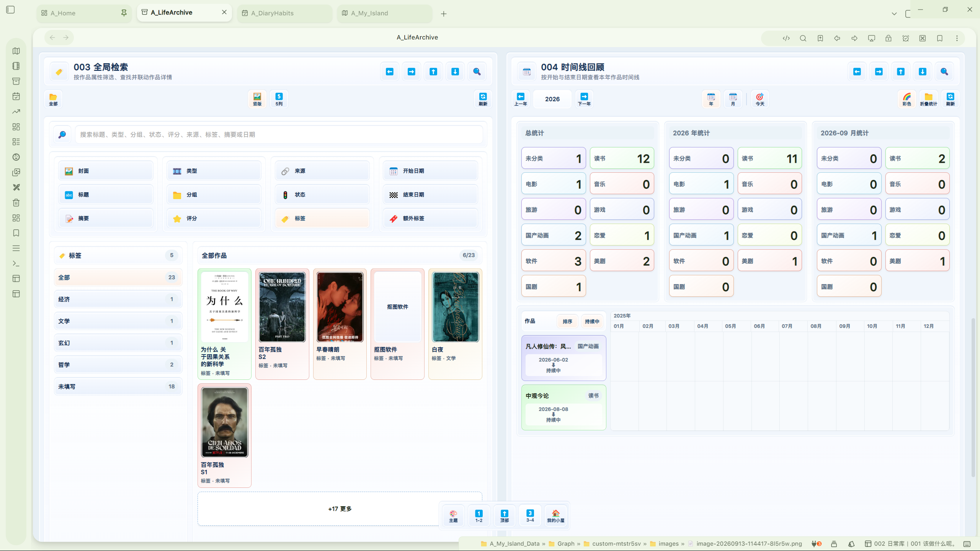Refresh the 004 timeline panel with 刷新
980x551 pixels.
[951, 99]
